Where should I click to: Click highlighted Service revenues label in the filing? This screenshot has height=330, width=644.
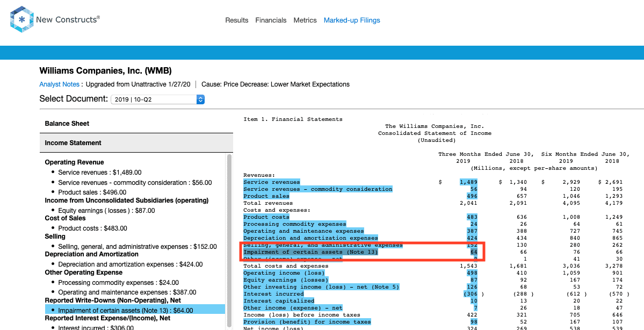[x=271, y=182]
